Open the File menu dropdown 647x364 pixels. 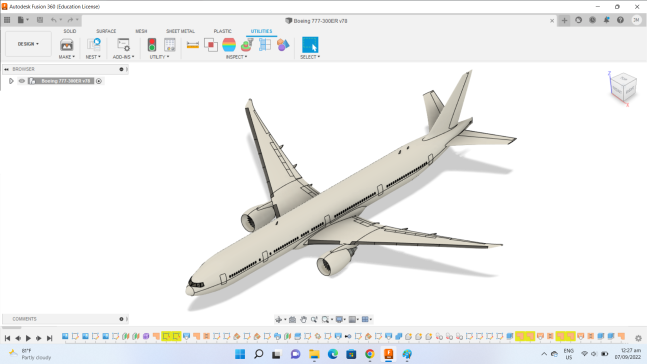[23, 20]
